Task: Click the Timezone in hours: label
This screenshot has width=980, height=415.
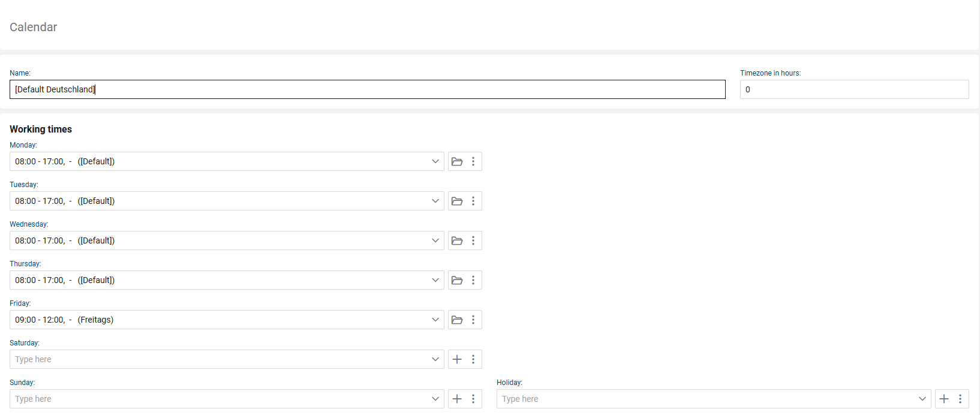Action: click(770, 73)
